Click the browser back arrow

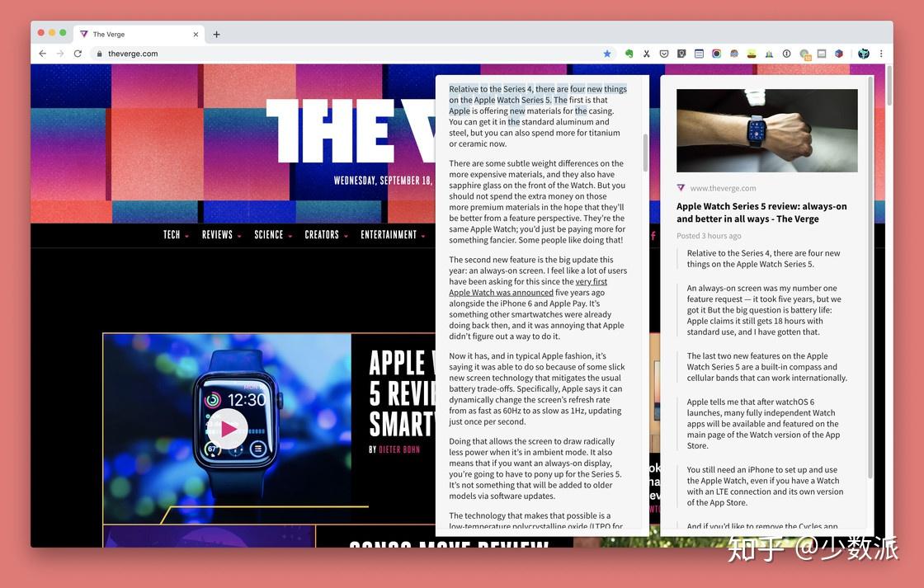point(42,54)
